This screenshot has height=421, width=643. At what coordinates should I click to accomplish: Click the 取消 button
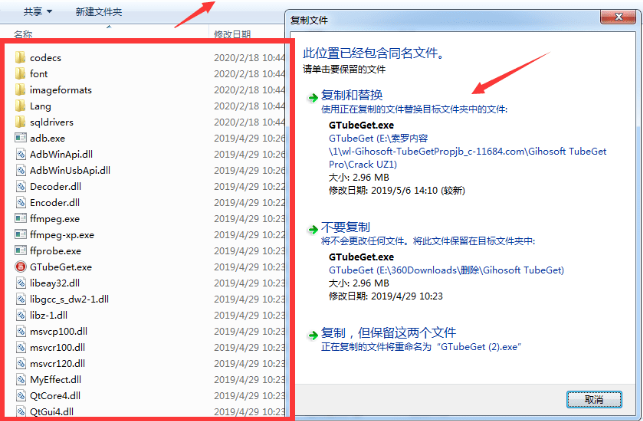tap(594, 400)
